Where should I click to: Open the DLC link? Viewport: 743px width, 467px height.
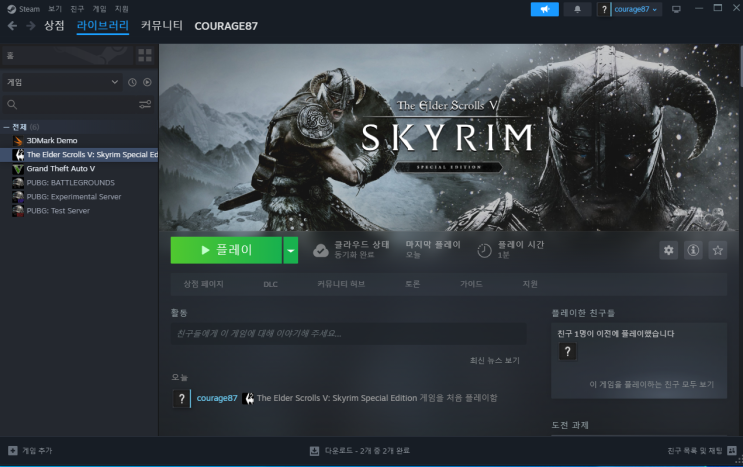[x=271, y=284]
